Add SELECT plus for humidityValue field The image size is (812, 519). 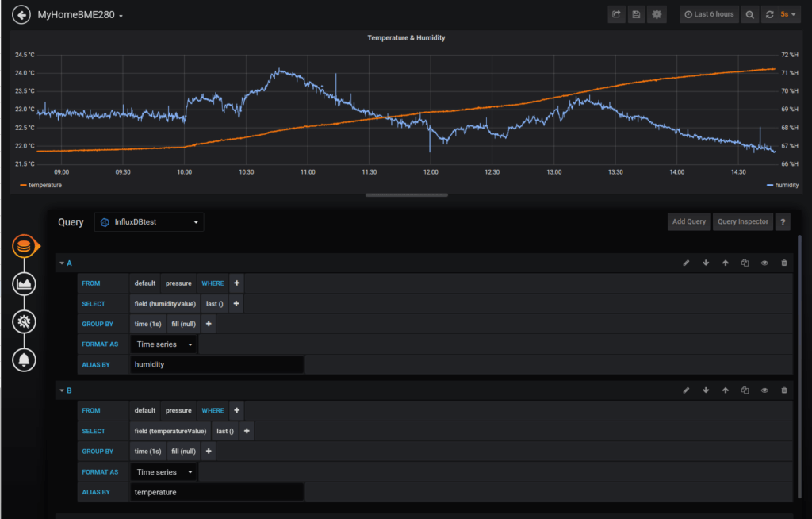click(236, 304)
